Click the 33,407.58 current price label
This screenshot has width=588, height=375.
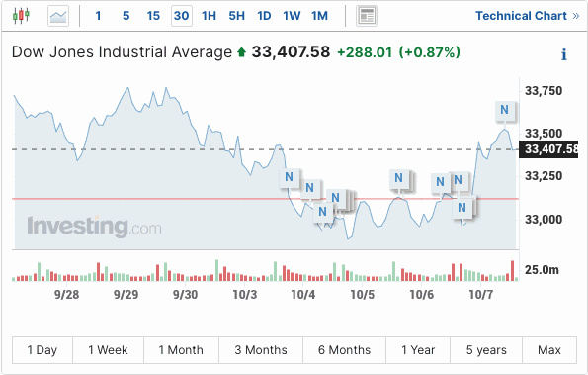[x=548, y=149]
